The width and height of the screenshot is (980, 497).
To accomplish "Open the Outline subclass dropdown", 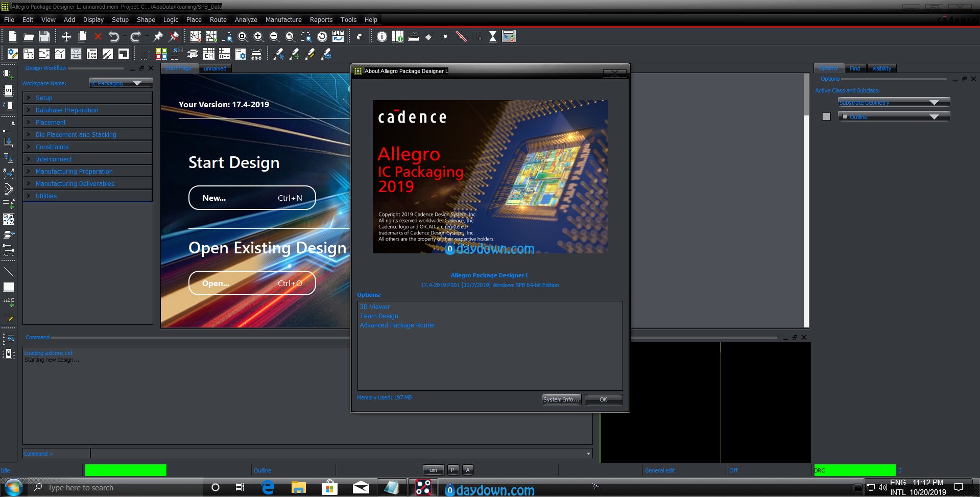I will pyautogui.click(x=894, y=116).
